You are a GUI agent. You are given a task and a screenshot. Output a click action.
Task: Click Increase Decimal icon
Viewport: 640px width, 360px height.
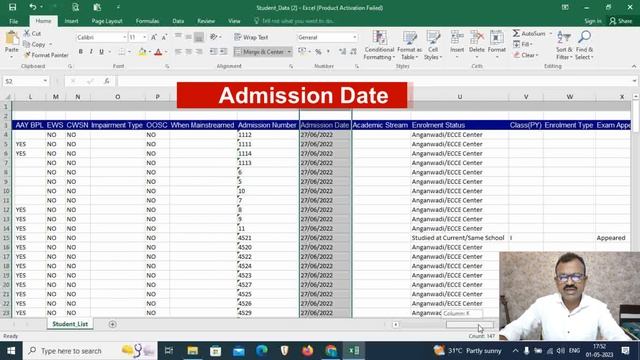(342, 52)
